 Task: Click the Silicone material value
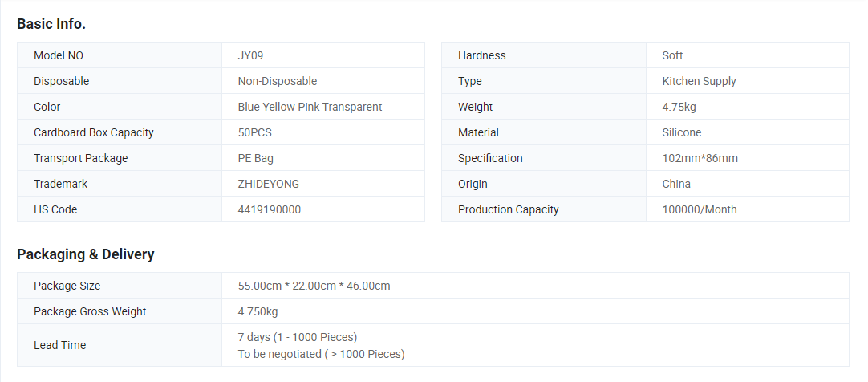tap(682, 132)
